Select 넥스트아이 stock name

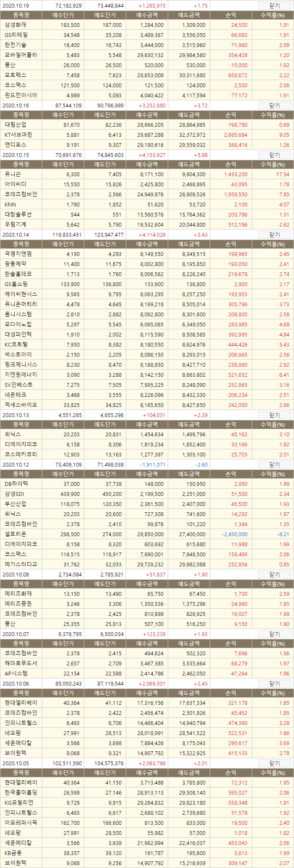coord(18,354)
